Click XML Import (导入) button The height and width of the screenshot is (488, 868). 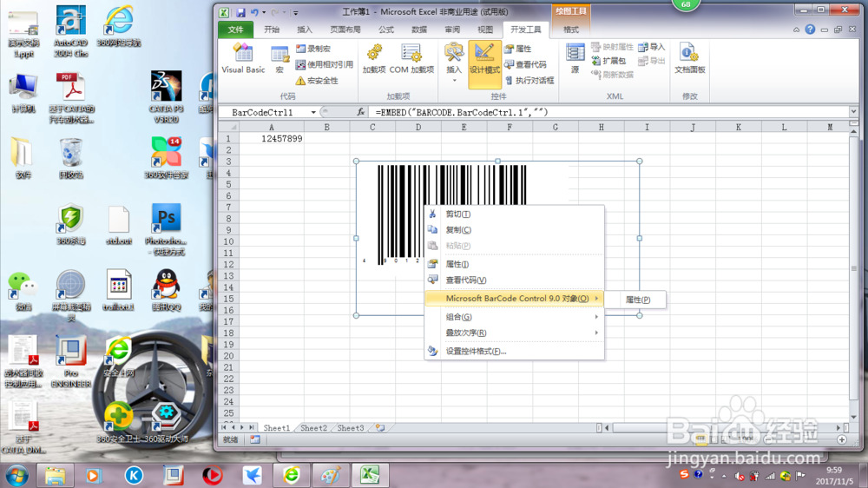(x=652, y=47)
